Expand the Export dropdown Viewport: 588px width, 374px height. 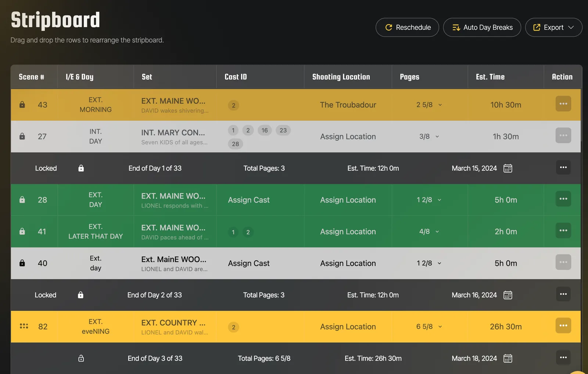coord(553,28)
